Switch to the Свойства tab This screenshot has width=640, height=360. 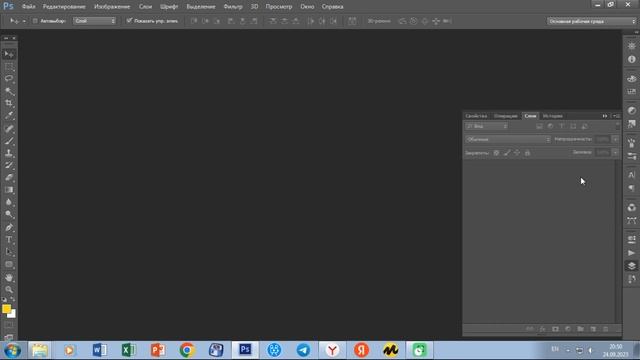pyautogui.click(x=476, y=116)
